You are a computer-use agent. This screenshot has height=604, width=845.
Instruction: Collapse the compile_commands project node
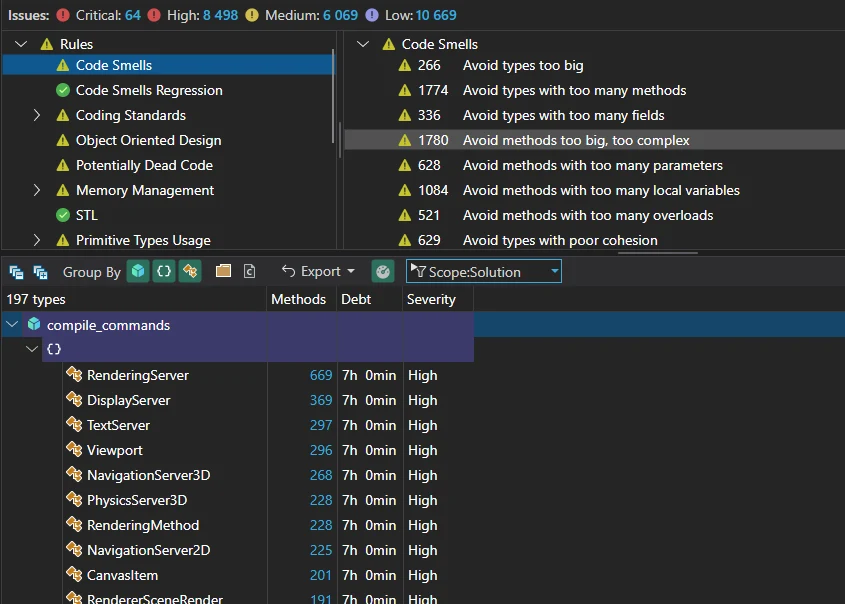pos(12,324)
